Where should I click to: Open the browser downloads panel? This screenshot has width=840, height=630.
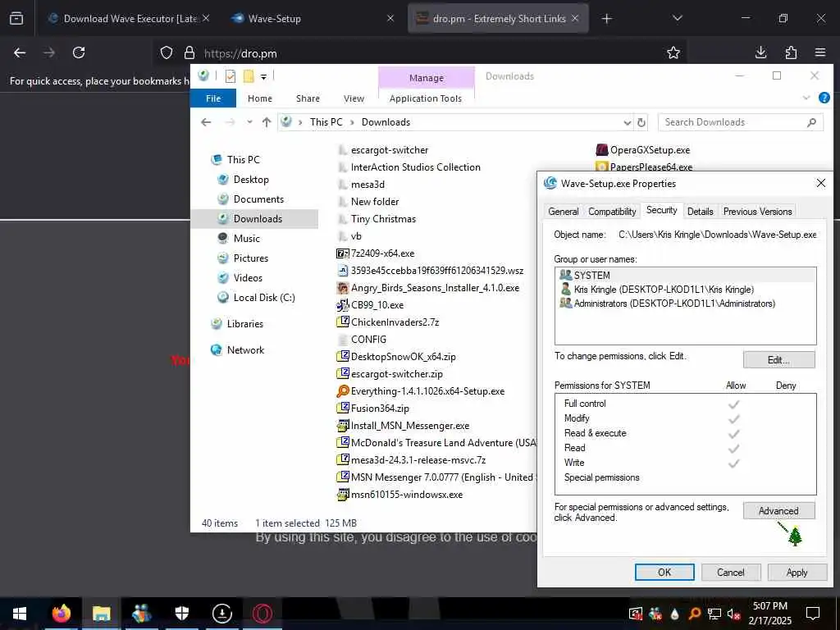[x=760, y=52]
